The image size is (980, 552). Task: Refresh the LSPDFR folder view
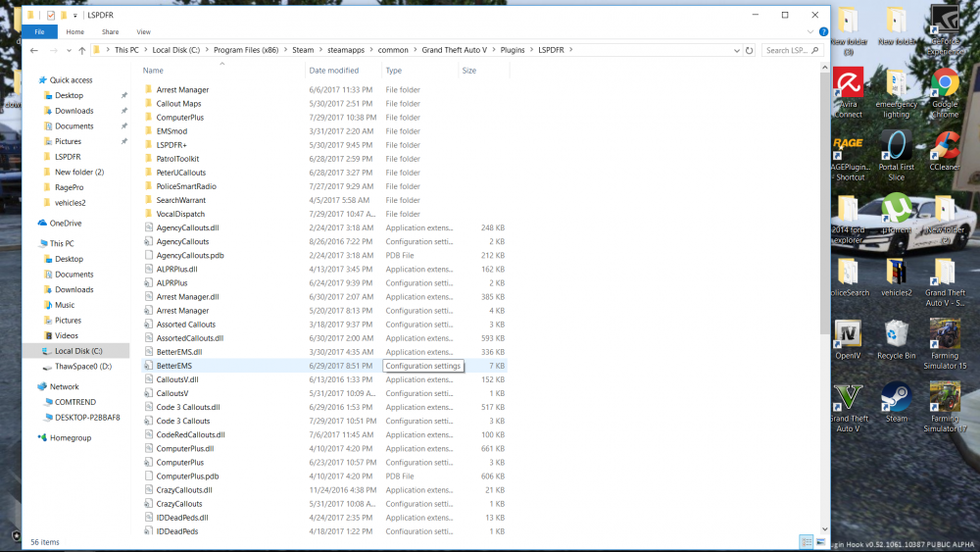(x=749, y=50)
